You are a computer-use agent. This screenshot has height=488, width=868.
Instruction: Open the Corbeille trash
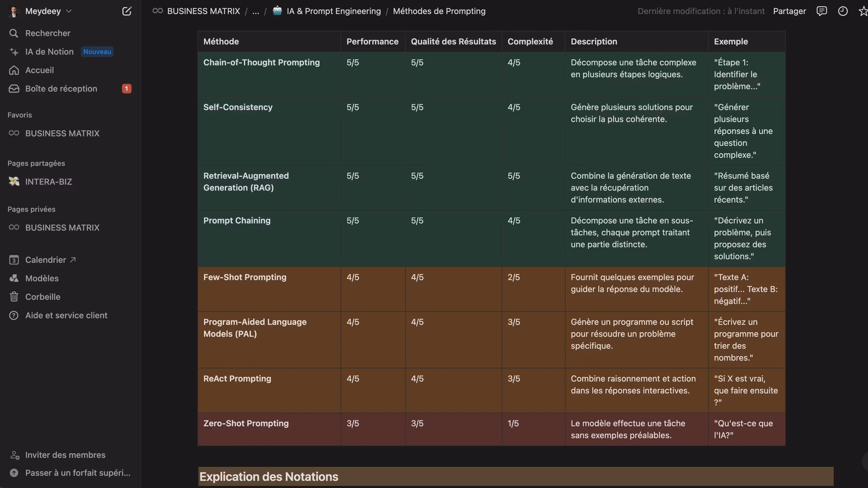[x=42, y=296]
